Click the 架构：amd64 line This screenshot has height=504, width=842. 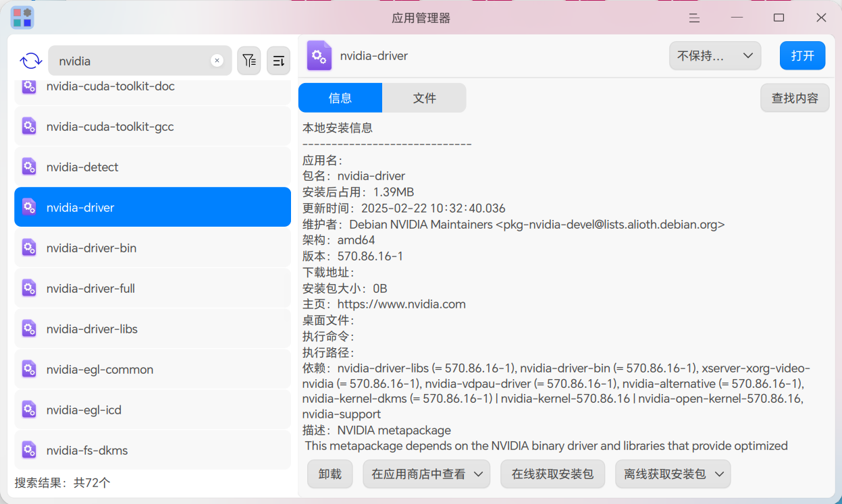tap(338, 240)
